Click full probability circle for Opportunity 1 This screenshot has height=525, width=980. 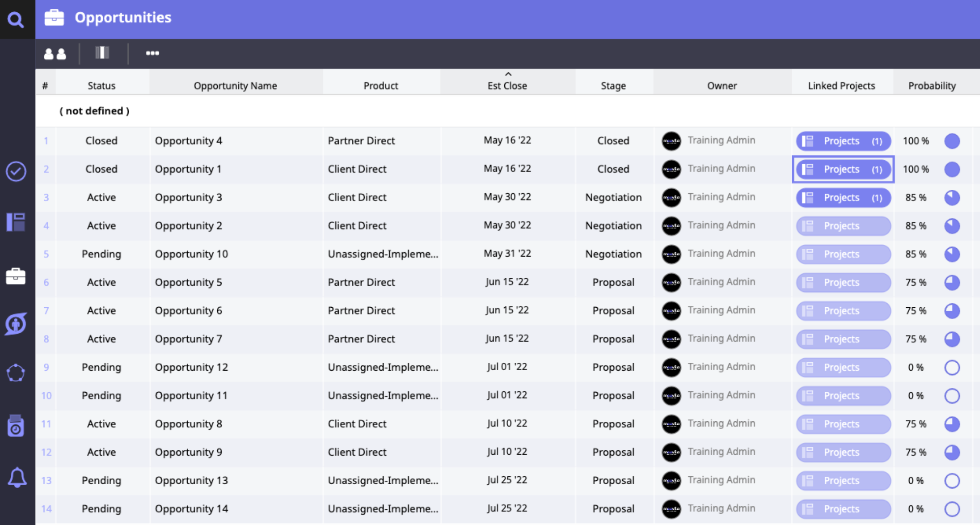(952, 170)
